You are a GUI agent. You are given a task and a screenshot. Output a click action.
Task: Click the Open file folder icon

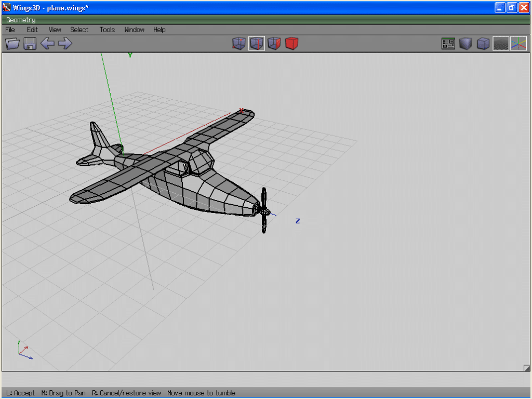(x=12, y=44)
